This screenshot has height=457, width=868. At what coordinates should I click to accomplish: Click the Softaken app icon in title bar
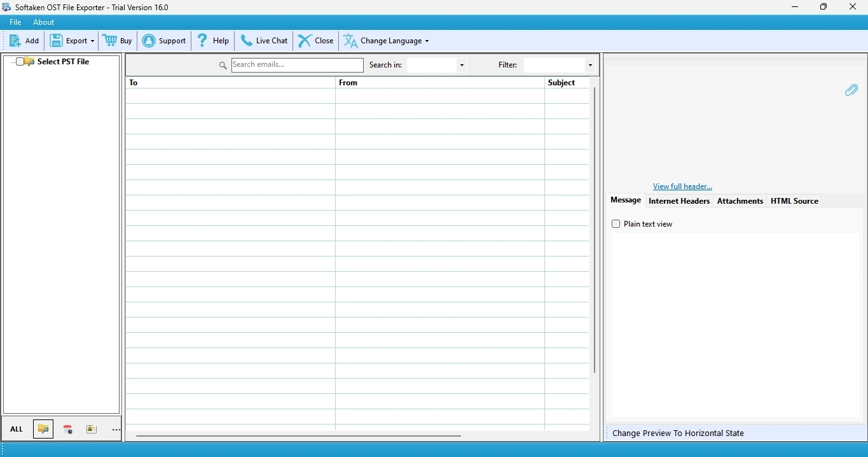(6, 7)
